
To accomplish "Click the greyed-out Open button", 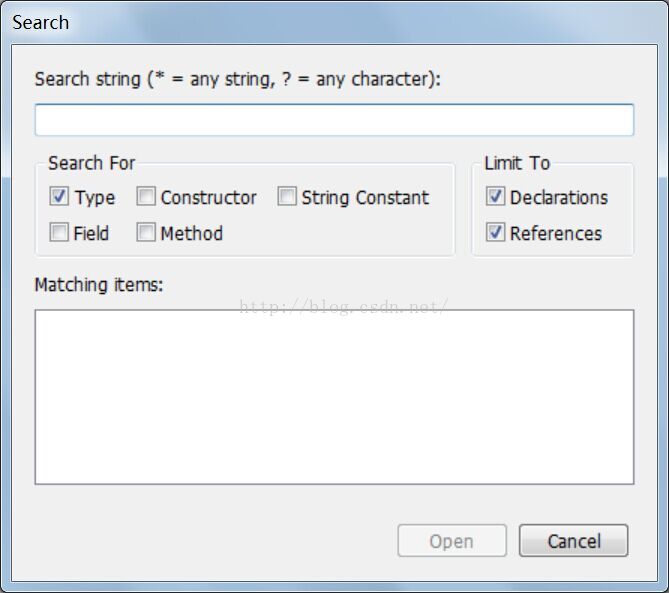I will [452, 541].
